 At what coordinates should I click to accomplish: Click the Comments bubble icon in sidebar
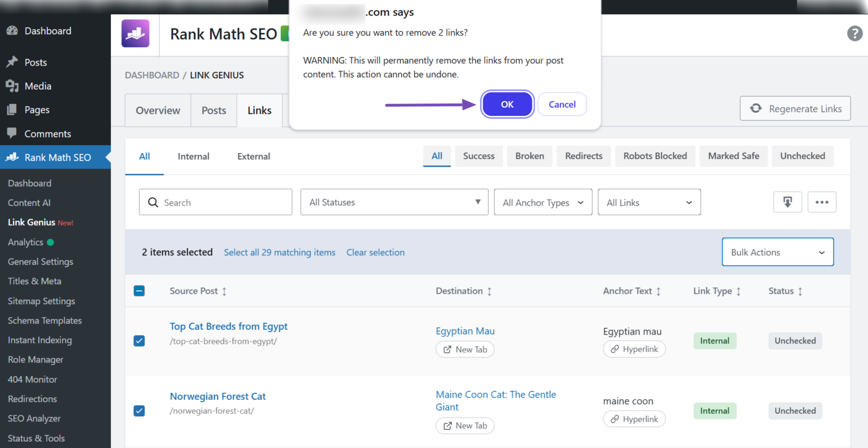tap(12, 134)
